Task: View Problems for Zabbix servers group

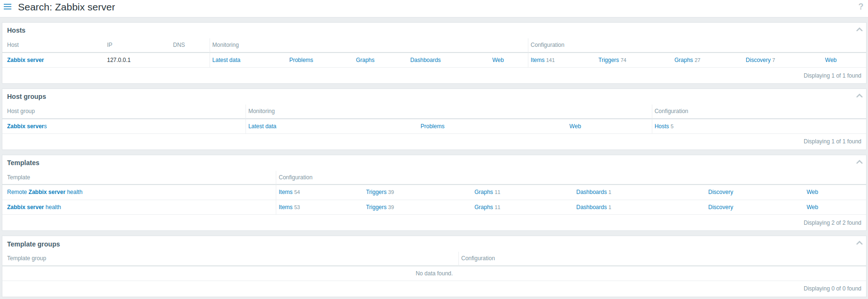Action: click(x=432, y=126)
